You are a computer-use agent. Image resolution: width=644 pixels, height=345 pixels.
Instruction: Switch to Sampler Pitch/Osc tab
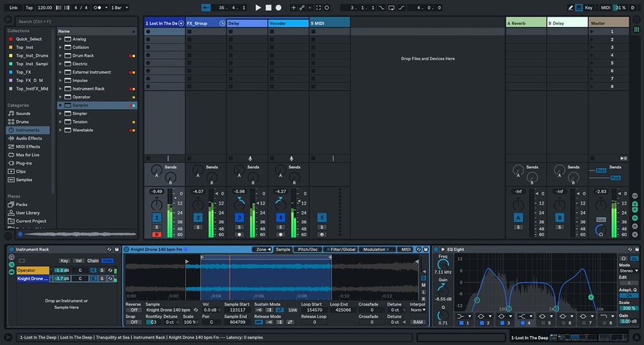click(308, 249)
